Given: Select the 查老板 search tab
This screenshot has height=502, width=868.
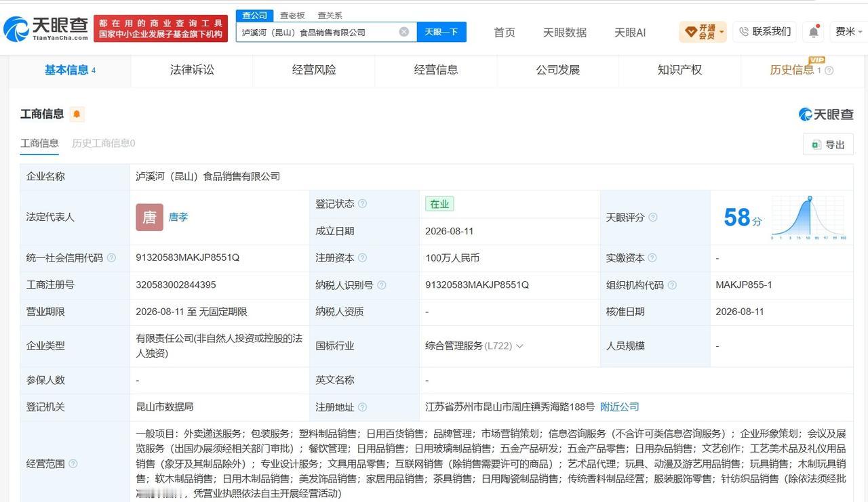Looking at the screenshot, I should [x=292, y=15].
